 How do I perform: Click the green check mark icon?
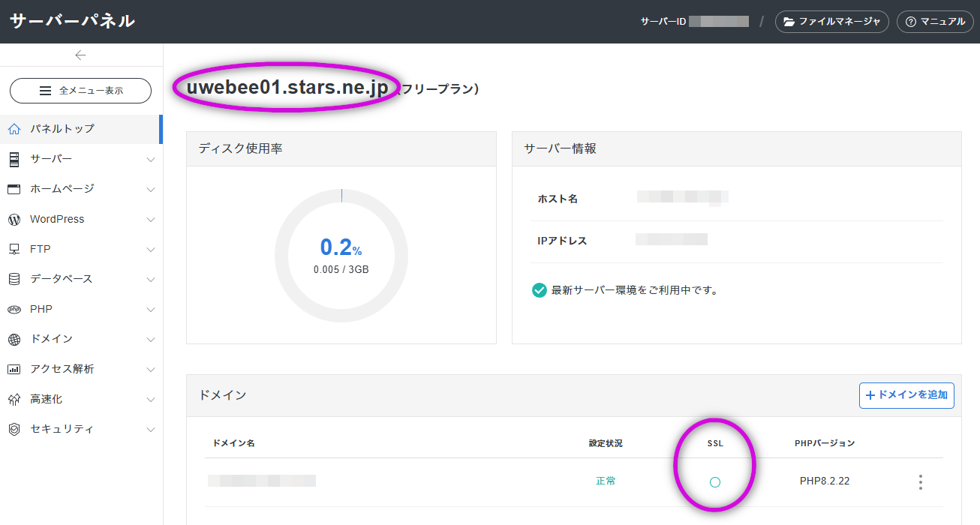539,290
